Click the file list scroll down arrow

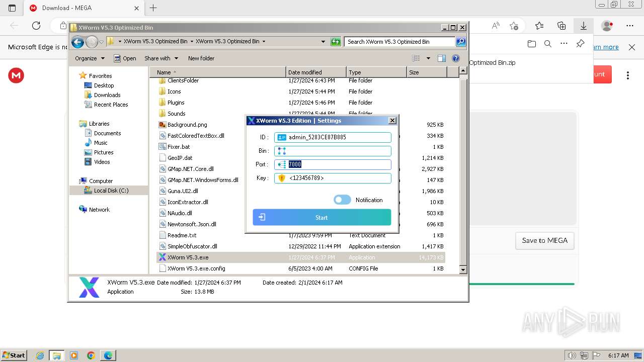[463, 270]
